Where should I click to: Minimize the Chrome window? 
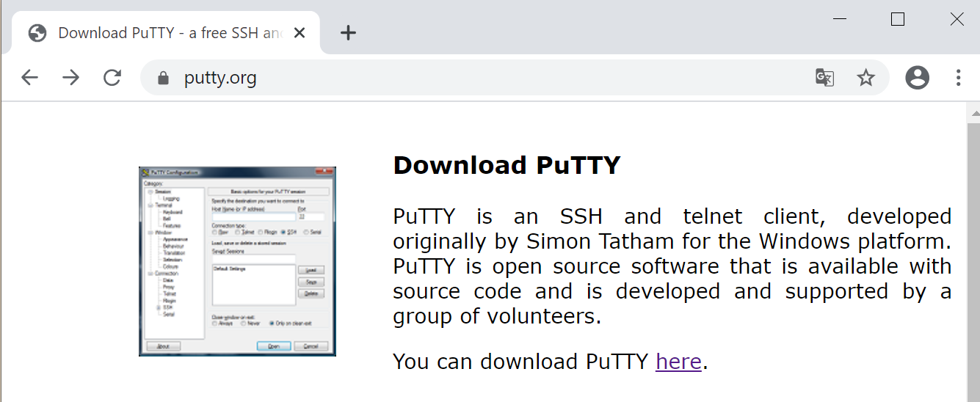[840, 19]
